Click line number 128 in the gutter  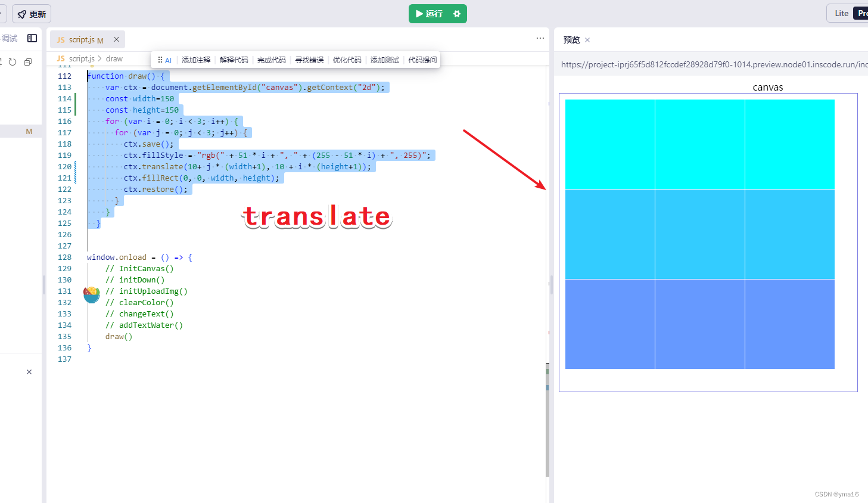[x=65, y=257]
